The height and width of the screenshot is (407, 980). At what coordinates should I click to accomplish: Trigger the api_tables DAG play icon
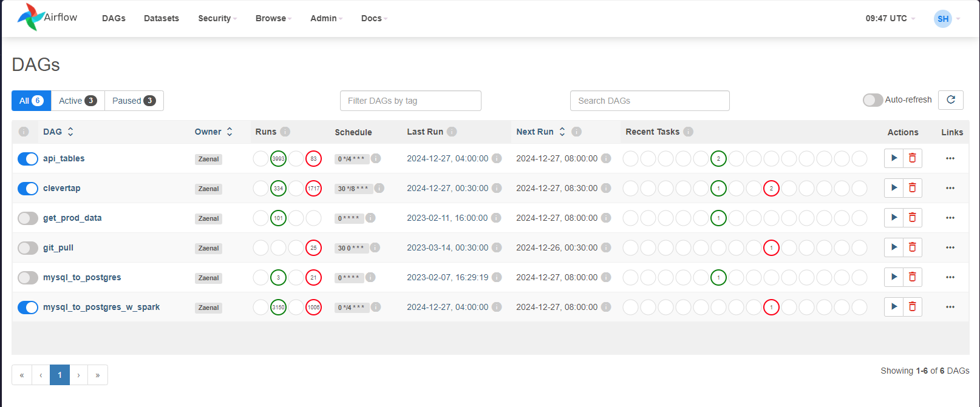coord(894,158)
